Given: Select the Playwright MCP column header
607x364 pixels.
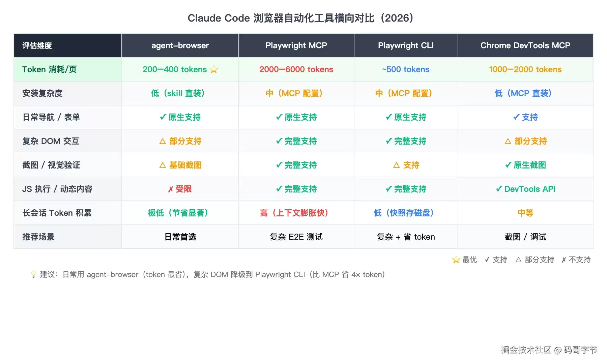Looking at the screenshot, I should point(296,45).
